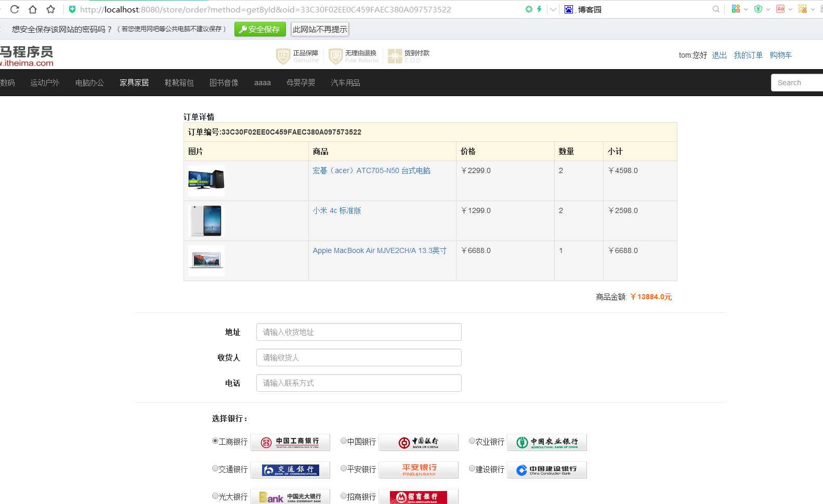Screen dimensions: 823x504
Task: Click the acer desktop computer thumbnail
Action: [206, 180]
